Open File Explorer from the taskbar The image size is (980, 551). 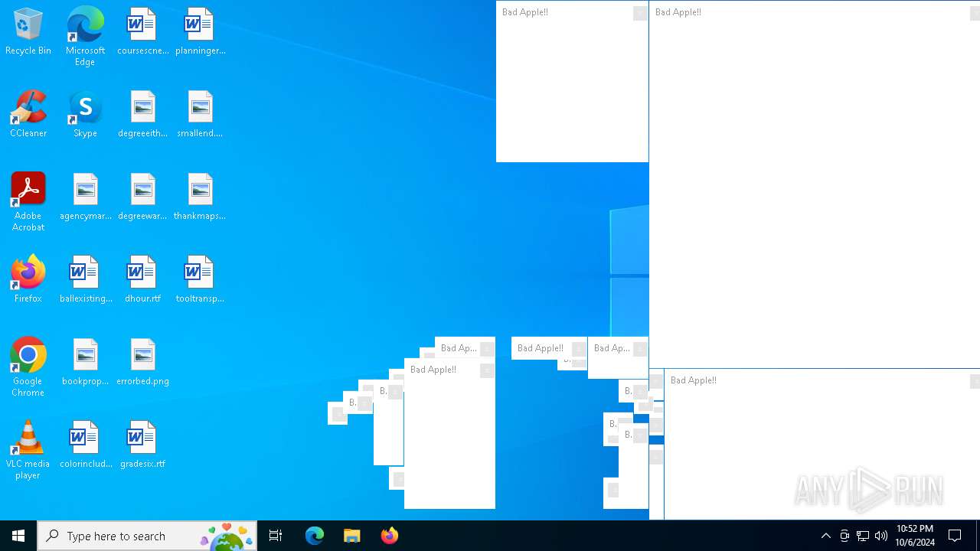pyautogui.click(x=352, y=536)
